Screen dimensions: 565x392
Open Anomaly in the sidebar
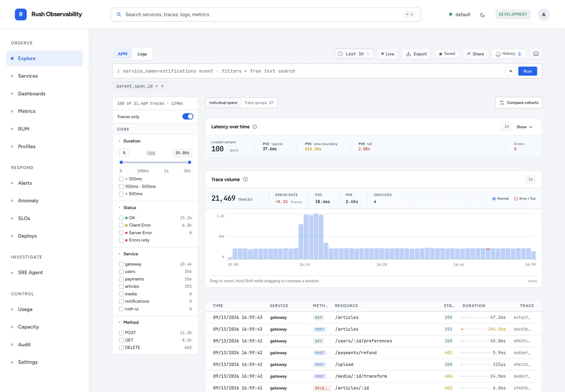44,200
